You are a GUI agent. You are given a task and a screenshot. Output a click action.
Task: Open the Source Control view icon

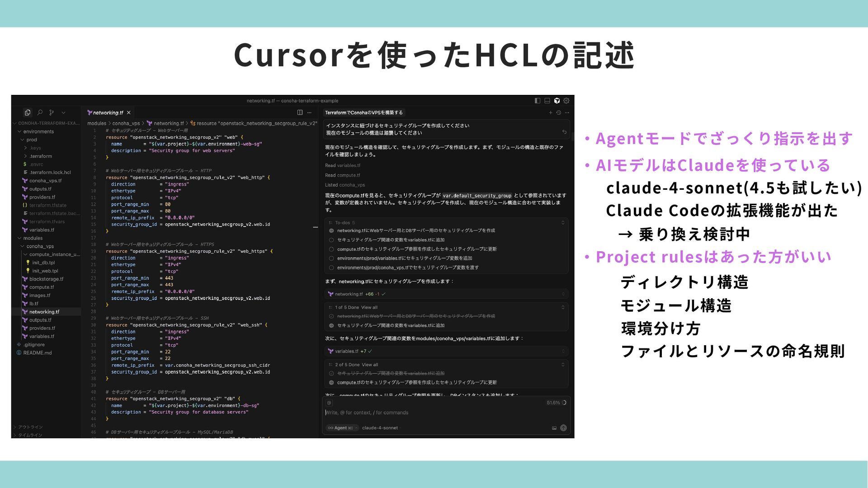coord(52,113)
